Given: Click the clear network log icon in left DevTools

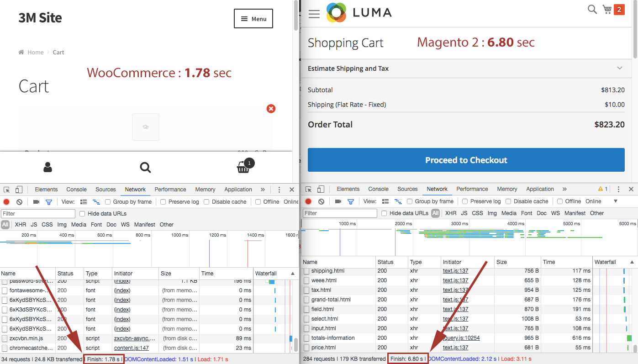Looking at the screenshot, I should tap(20, 202).
